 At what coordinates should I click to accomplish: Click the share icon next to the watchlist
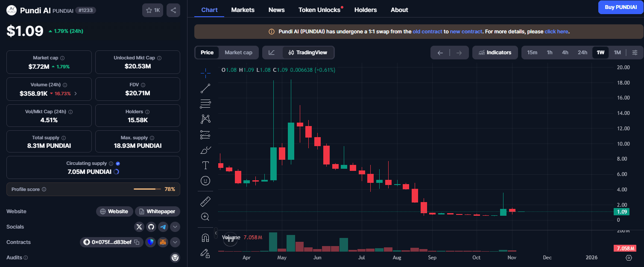pyautogui.click(x=173, y=10)
